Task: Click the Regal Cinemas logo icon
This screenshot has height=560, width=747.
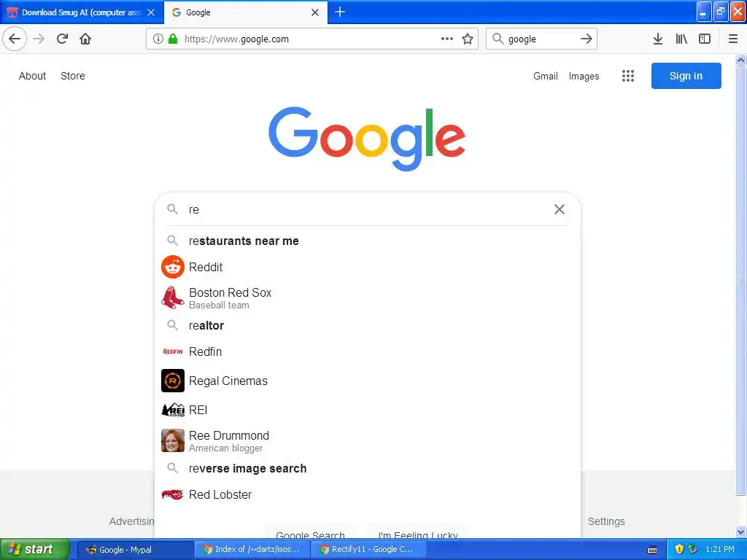Action: tap(173, 381)
